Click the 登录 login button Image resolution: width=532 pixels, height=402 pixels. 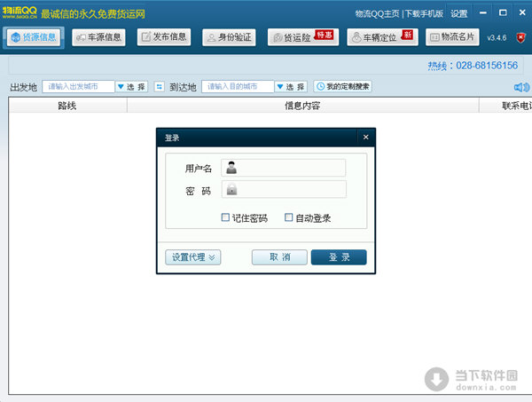[x=338, y=257]
